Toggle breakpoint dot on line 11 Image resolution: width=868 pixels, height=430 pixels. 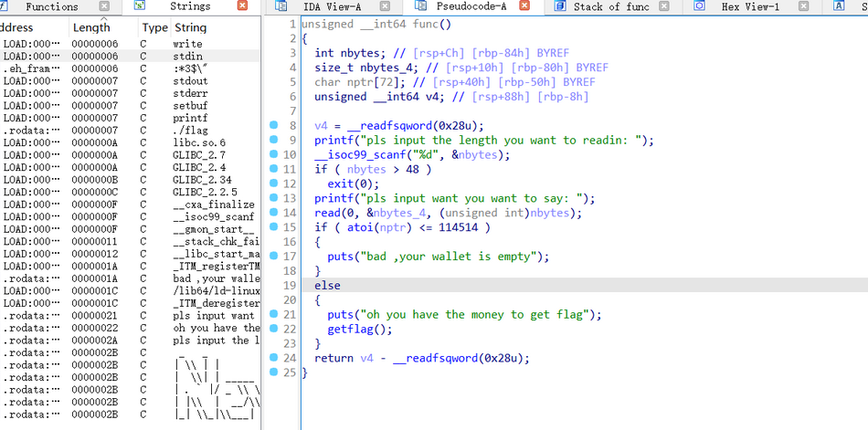click(273, 168)
